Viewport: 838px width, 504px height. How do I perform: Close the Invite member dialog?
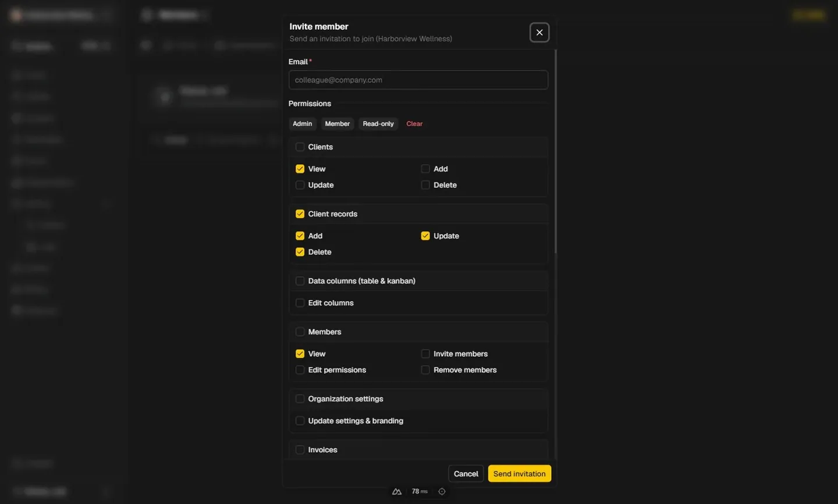pos(539,33)
